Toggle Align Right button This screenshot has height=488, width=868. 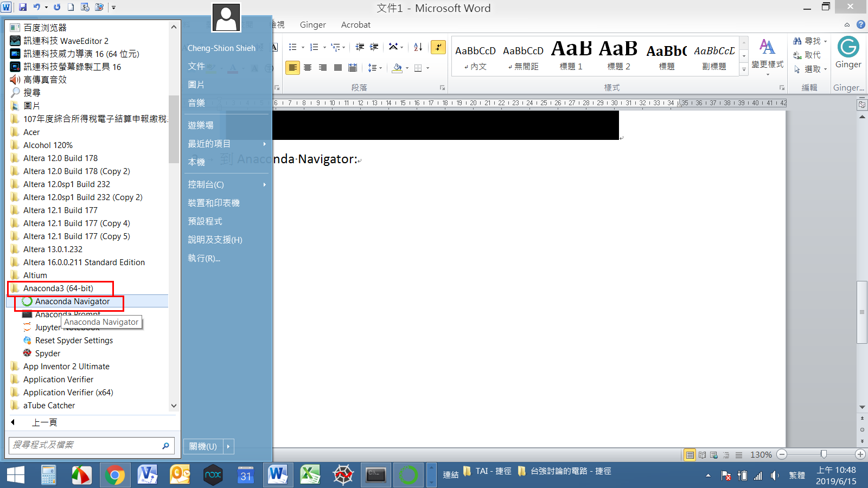(x=323, y=68)
